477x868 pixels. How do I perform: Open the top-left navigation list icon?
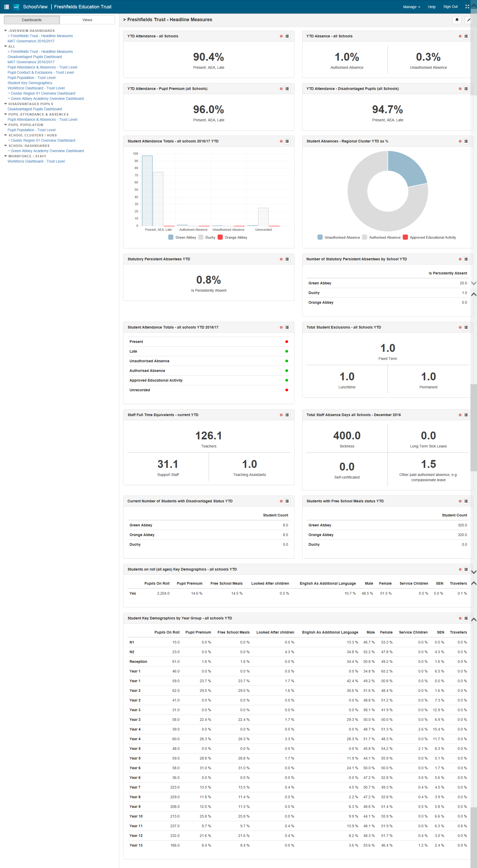[x=6, y=7]
